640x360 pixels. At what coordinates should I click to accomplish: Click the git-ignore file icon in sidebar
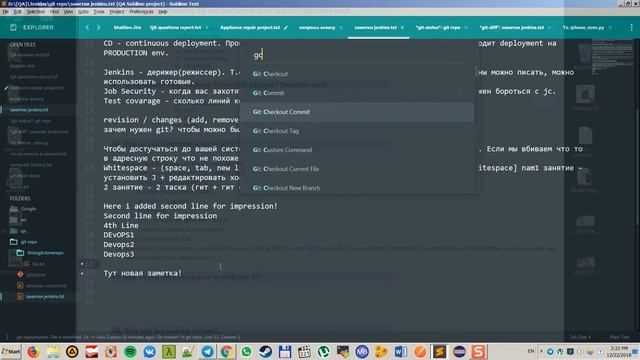point(20,274)
